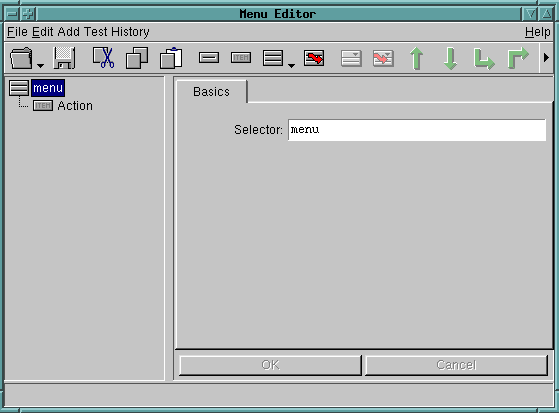Screen dimensions: 559x413
Task: Click the Paste clipboard icon
Action: click(x=171, y=58)
